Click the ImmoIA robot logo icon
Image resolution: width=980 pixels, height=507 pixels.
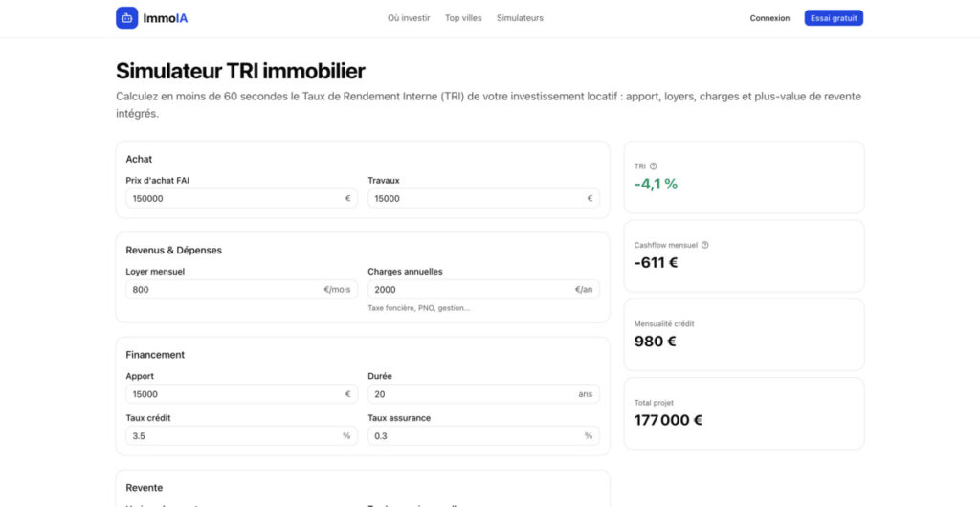[x=127, y=18]
